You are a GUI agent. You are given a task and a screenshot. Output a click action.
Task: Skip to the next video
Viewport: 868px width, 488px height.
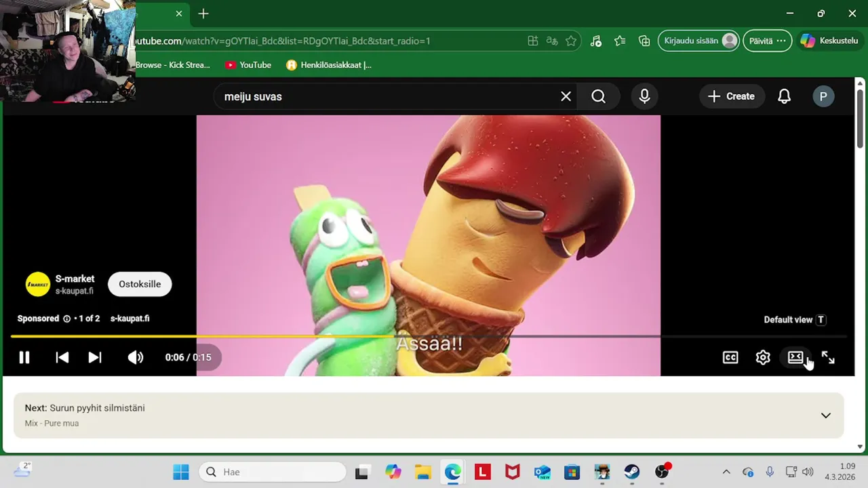[x=95, y=357]
